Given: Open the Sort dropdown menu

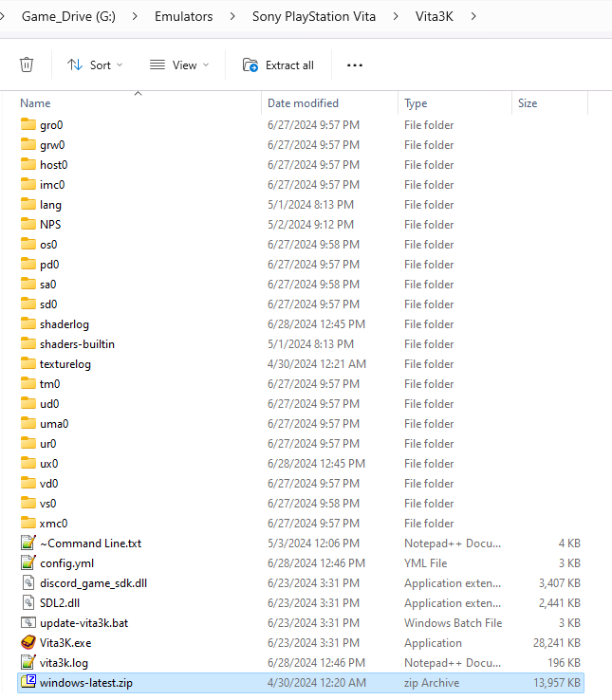Looking at the screenshot, I should click(95, 65).
